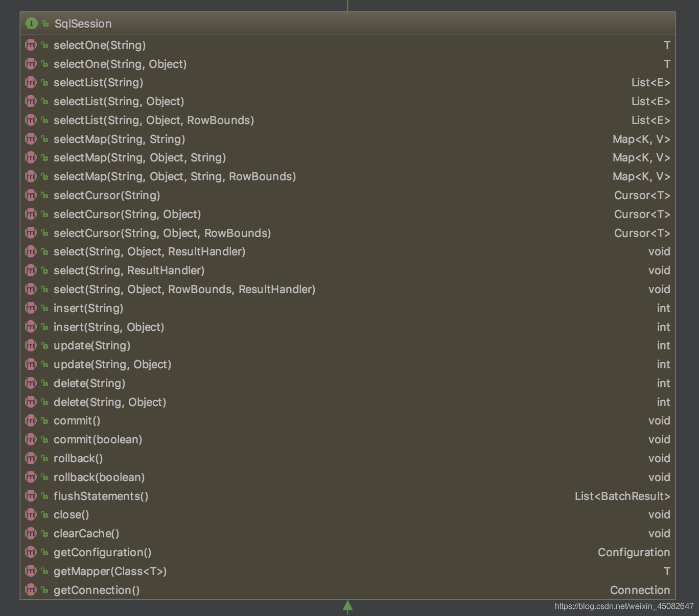Click method icon for selectList(String, Object, RowBounds)
Screen dimensions: 699x616
(31, 120)
